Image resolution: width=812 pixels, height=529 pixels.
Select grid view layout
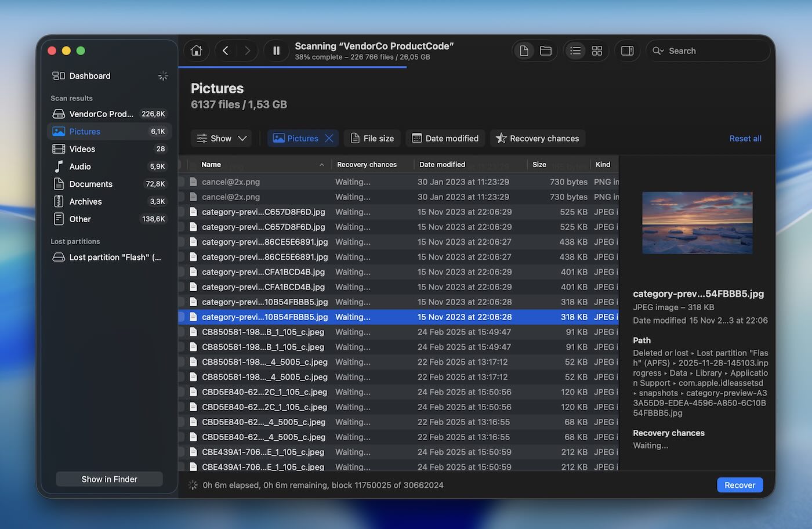(597, 51)
